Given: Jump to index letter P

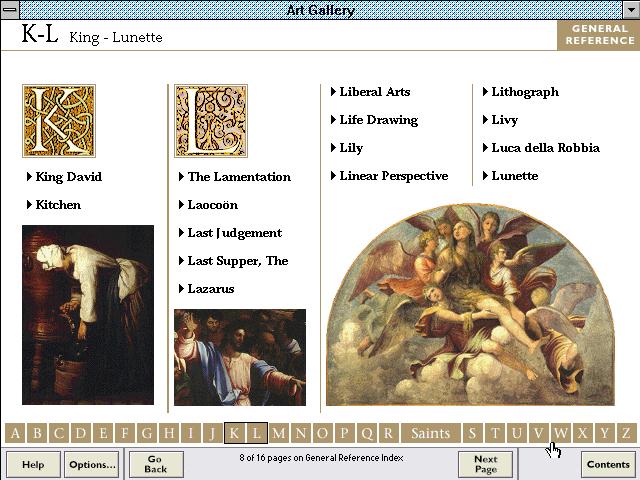Looking at the screenshot, I should [344, 433].
